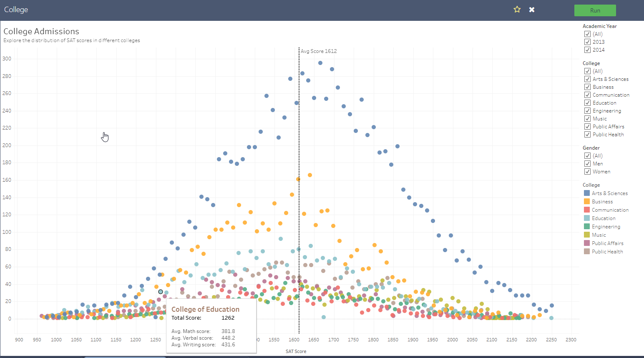Image resolution: width=644 pixels, height=358 pixels.
Task: Toggle the Arts & Sciences college checkbox
Action: [587, 79]
